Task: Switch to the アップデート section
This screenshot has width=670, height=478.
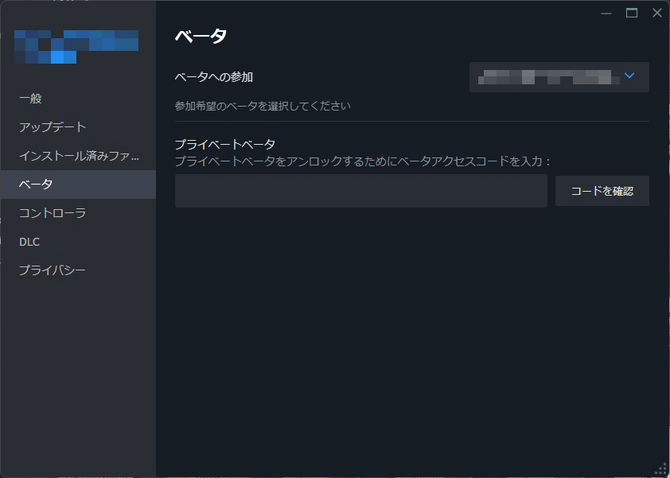Action: tap(53, 127)
